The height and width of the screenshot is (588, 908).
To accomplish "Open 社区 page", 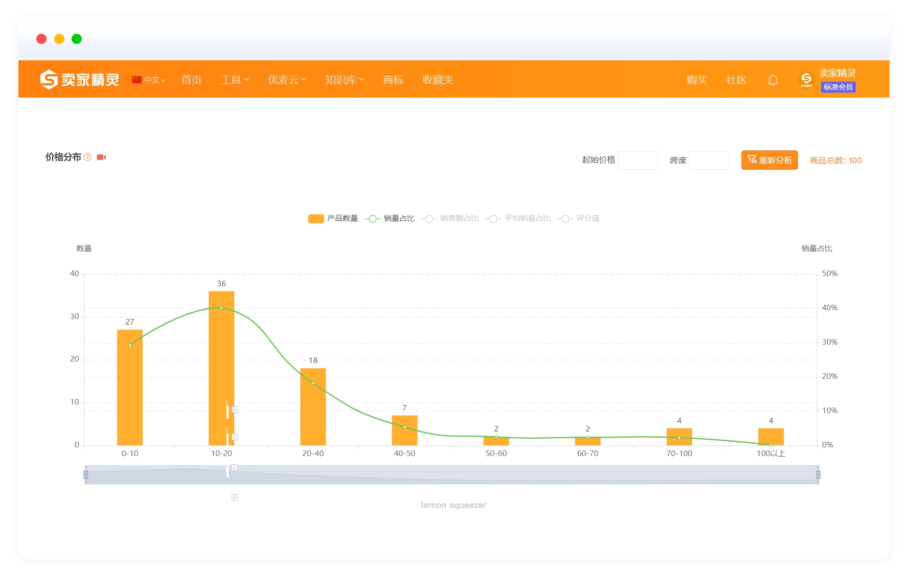I will (736, 80).
